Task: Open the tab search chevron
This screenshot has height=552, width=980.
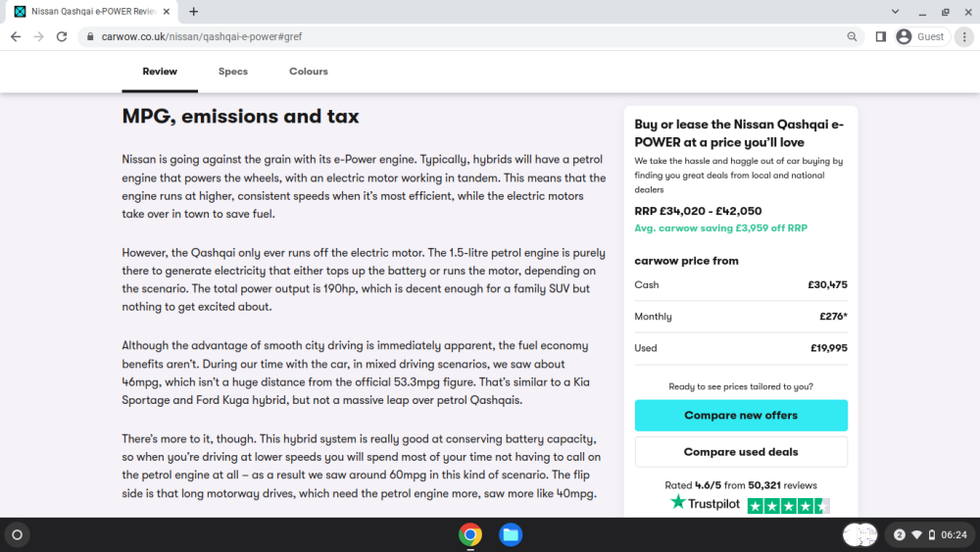Action: pos(895,11)
